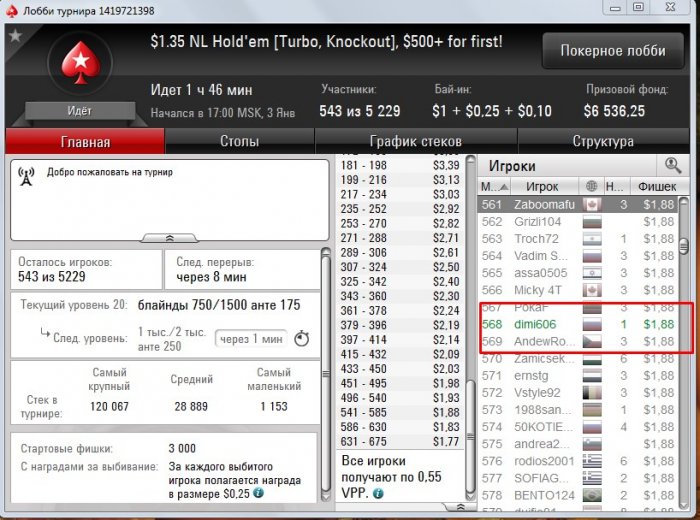Click payout row 541 - 585
The height and width of the screenshot is (520, 700).
click(400, 412)
